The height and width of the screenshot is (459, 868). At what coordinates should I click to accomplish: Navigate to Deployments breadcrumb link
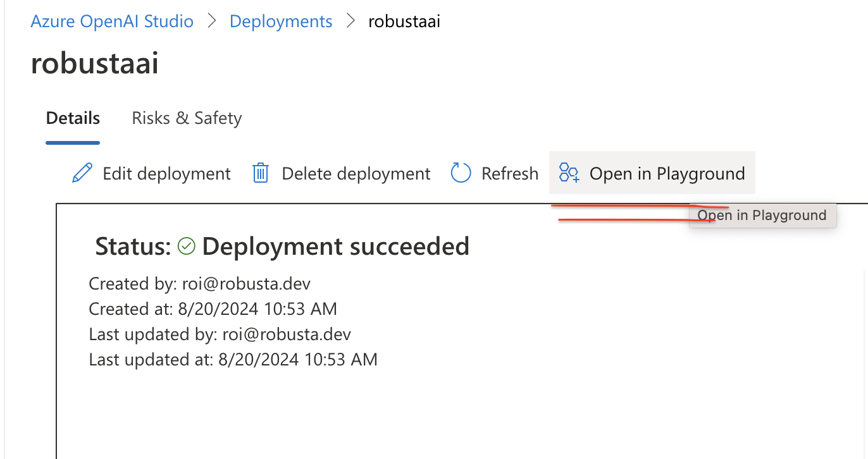(x=280, y=21)
